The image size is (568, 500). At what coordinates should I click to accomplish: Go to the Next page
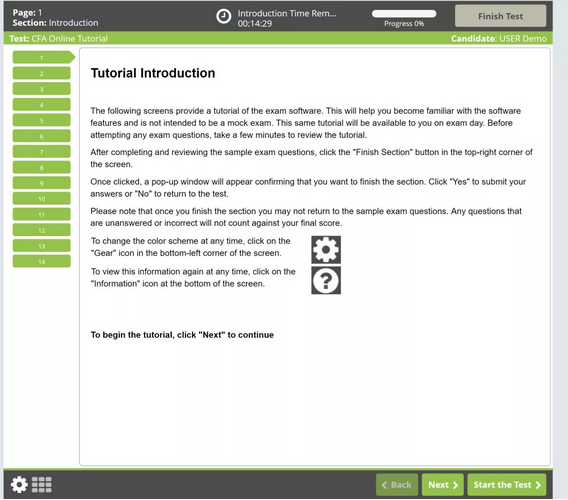443,484
